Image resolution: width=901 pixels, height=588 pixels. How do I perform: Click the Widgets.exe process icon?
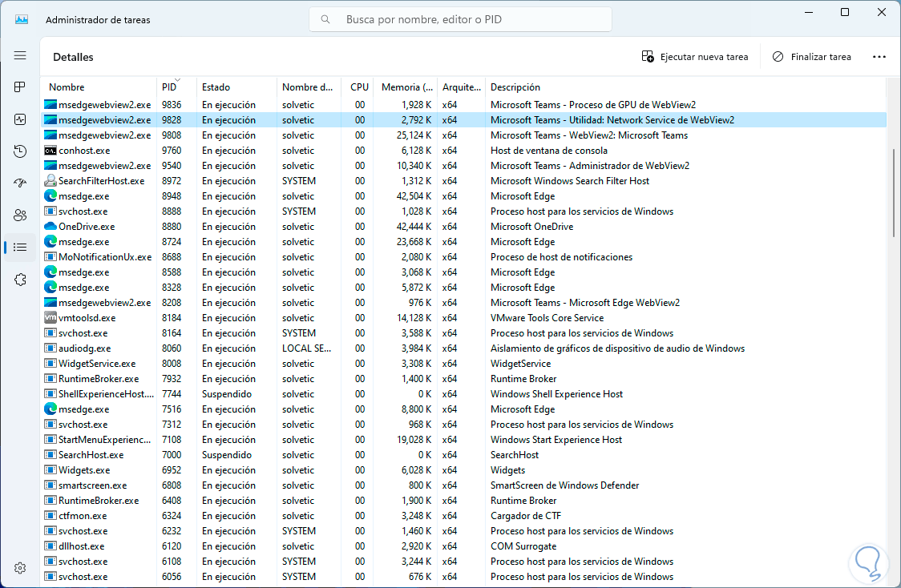point(51,469)
